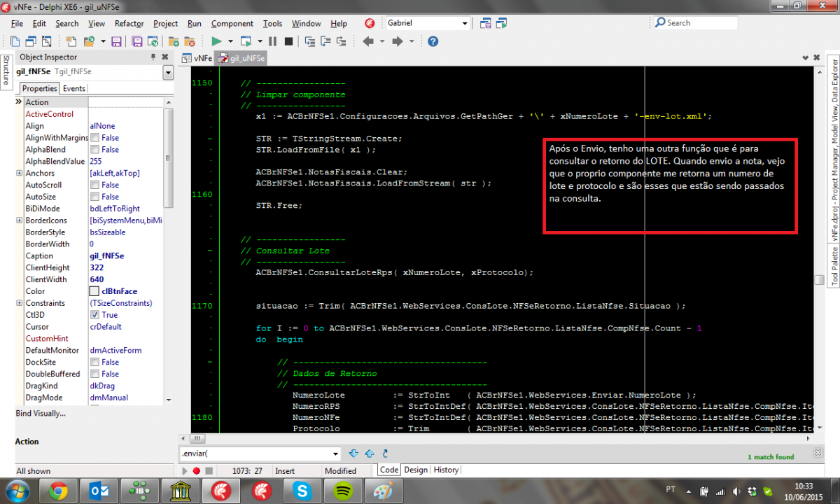
Task: Click the record macro red dot icon
Action: point(197,471)
